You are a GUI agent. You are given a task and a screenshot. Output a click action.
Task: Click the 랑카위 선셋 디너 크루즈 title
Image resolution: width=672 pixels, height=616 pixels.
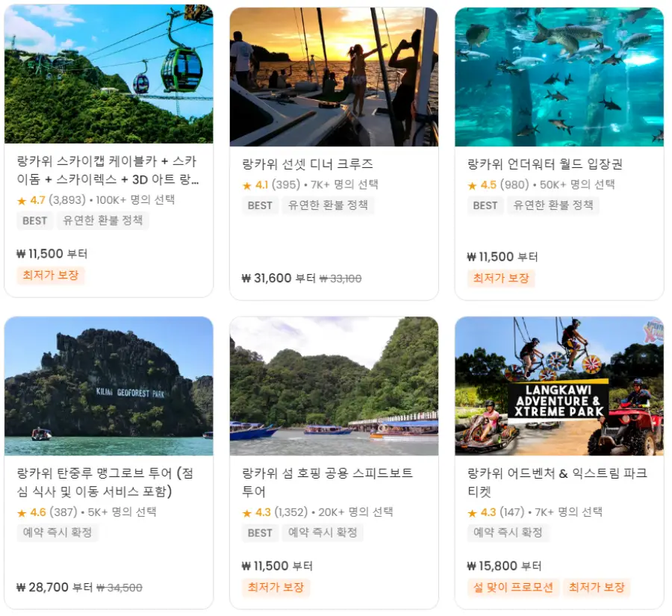coord(308,164)
